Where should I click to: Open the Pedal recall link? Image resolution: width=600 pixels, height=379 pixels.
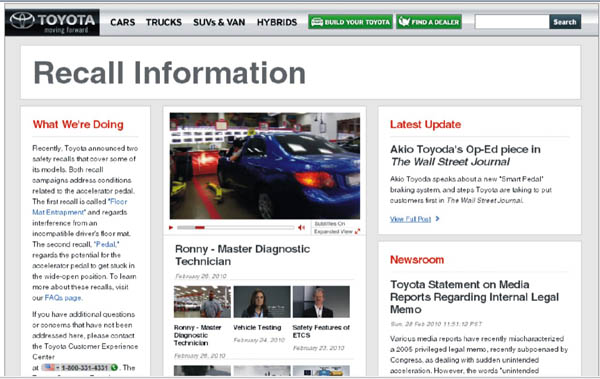point(107,244)
